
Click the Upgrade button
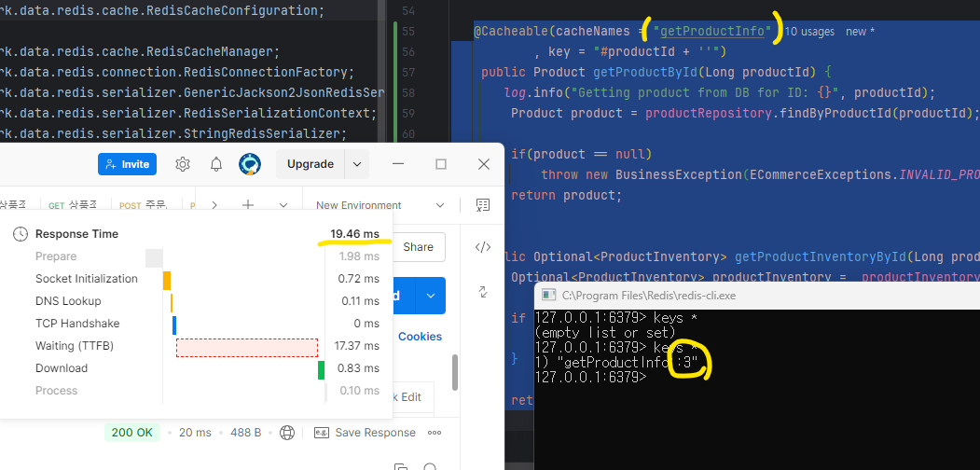tap(311, 164)
